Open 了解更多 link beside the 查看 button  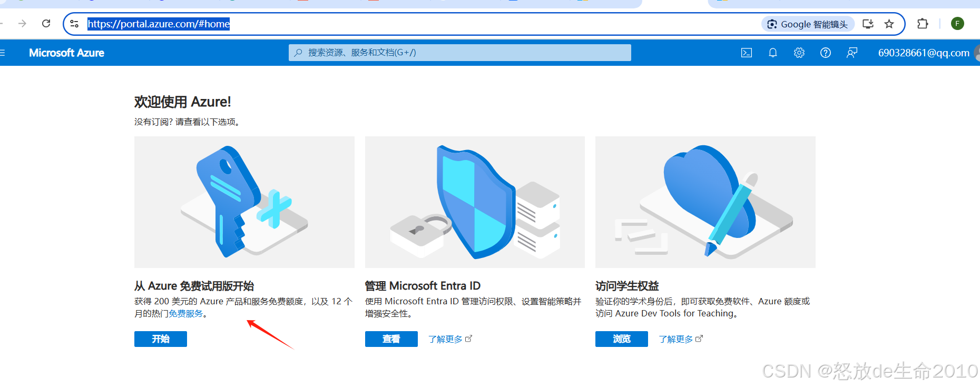[450, 339]
